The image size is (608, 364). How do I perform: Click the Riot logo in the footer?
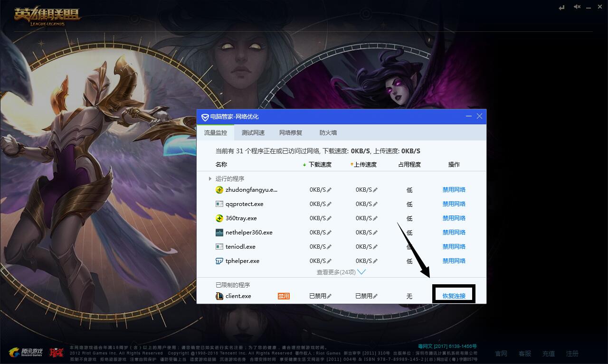56,353
